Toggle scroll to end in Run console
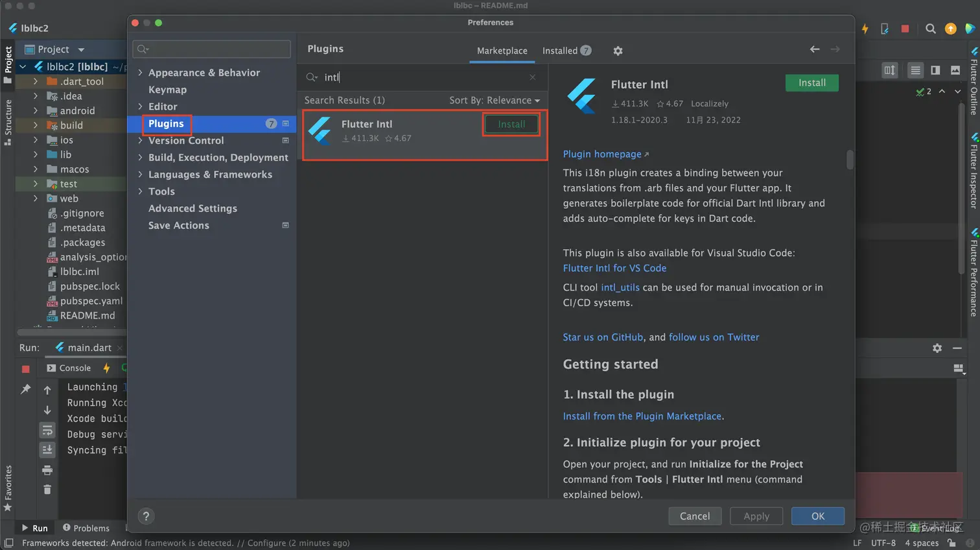The width and height of the screenshot is (980, 550). tap(47, 449)
